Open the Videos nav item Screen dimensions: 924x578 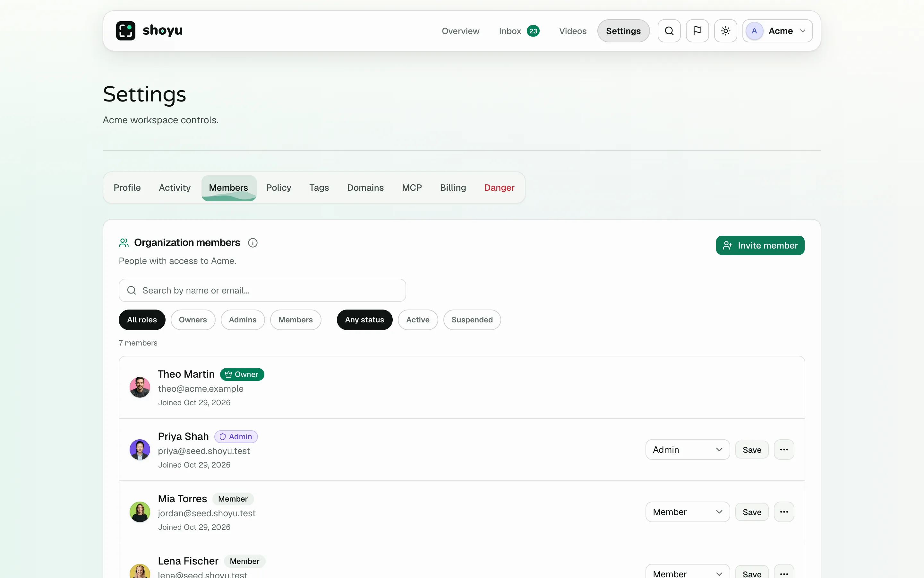(573, 31)
